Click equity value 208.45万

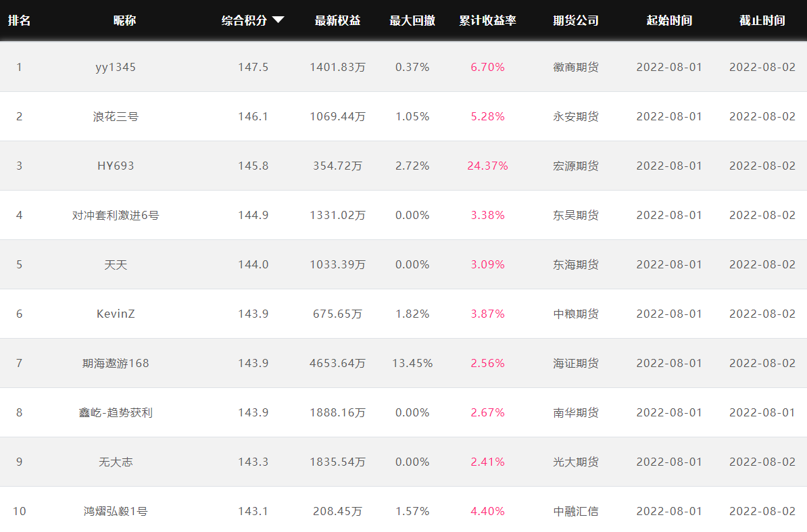click(338, 512)
